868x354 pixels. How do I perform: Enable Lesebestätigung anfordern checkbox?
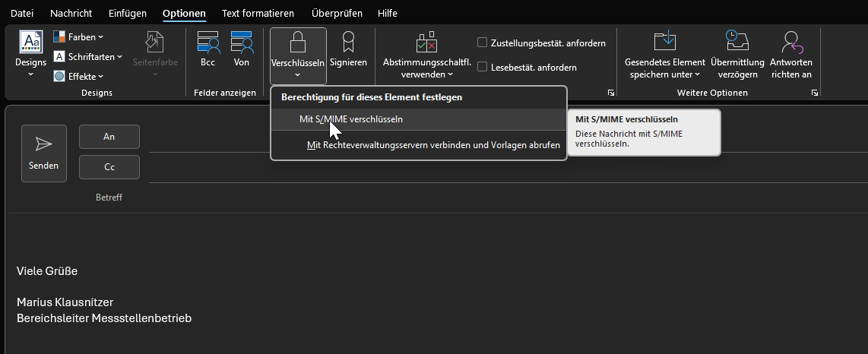coord(482,67)
